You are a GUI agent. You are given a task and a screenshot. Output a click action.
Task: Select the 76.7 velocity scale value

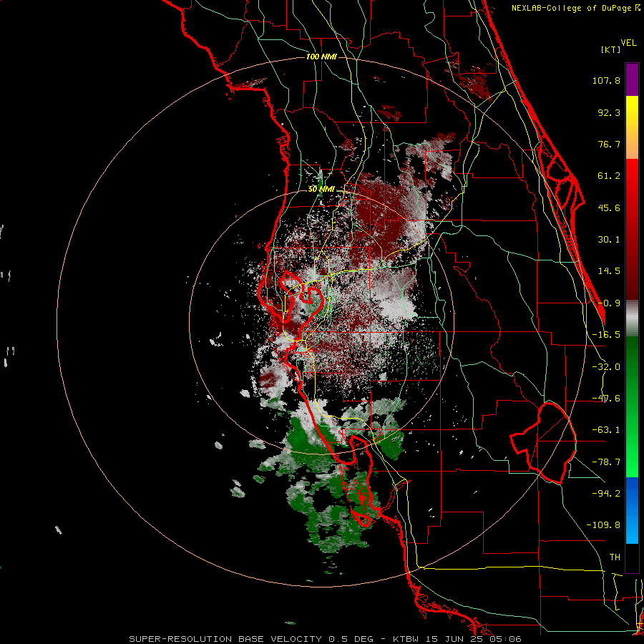coord(609,144)
